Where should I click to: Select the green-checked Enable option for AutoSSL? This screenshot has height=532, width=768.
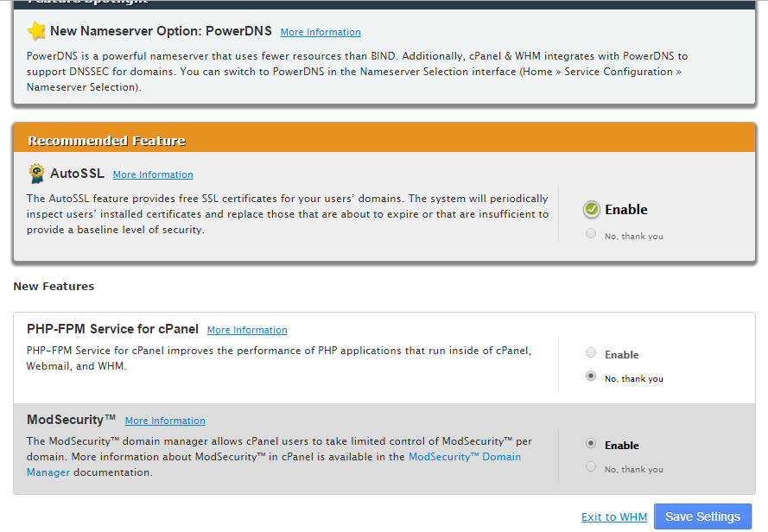point(592,210)
